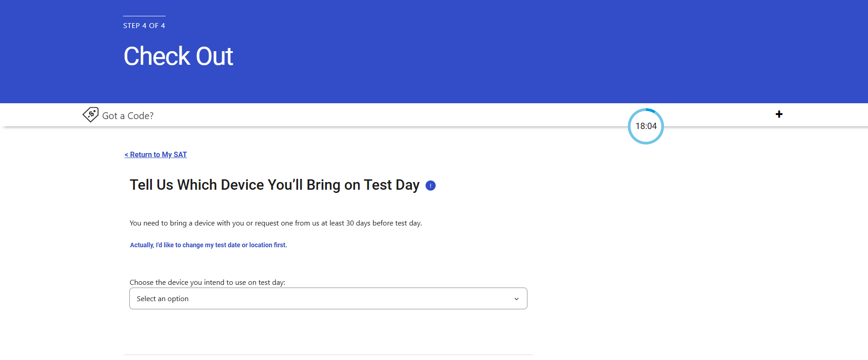Click the "<" arrow of the Return link
This screenshot has width=868, height=360.
tap(127, 155)
